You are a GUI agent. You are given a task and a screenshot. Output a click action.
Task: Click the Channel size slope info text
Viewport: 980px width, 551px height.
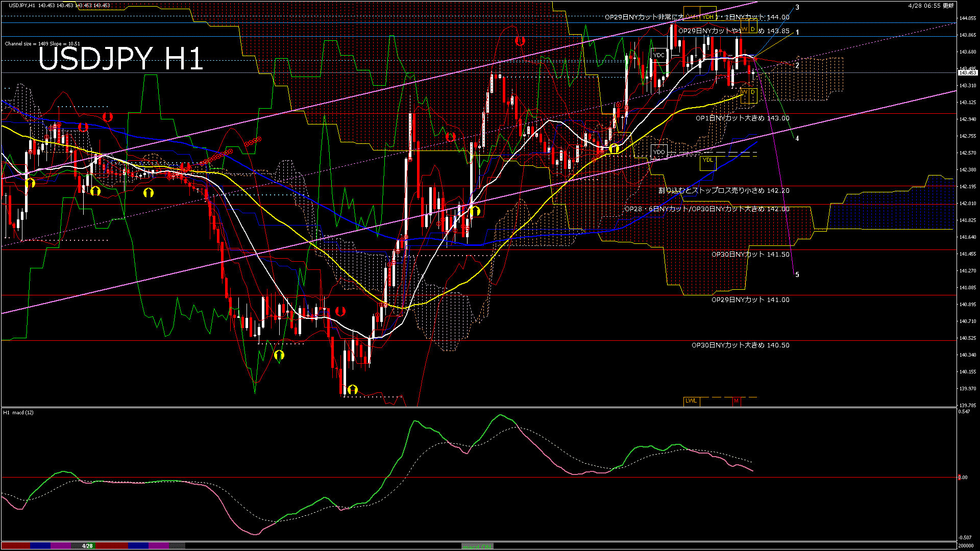(42, 44)
